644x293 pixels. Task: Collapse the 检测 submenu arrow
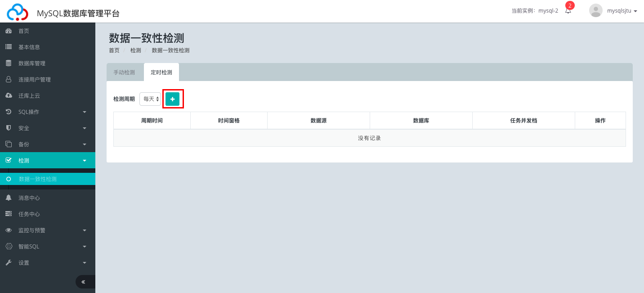click(x=85, y=161)
